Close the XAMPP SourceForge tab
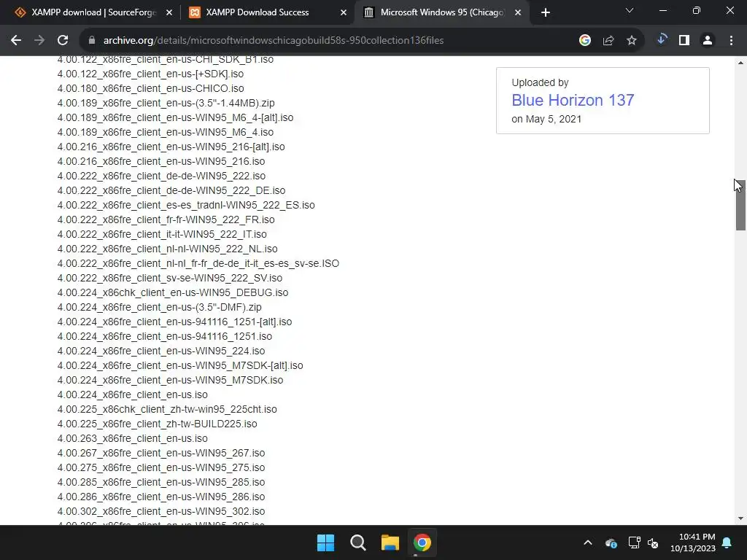The height and width of the screenshot is (560, 747). [x=169, y=12]
